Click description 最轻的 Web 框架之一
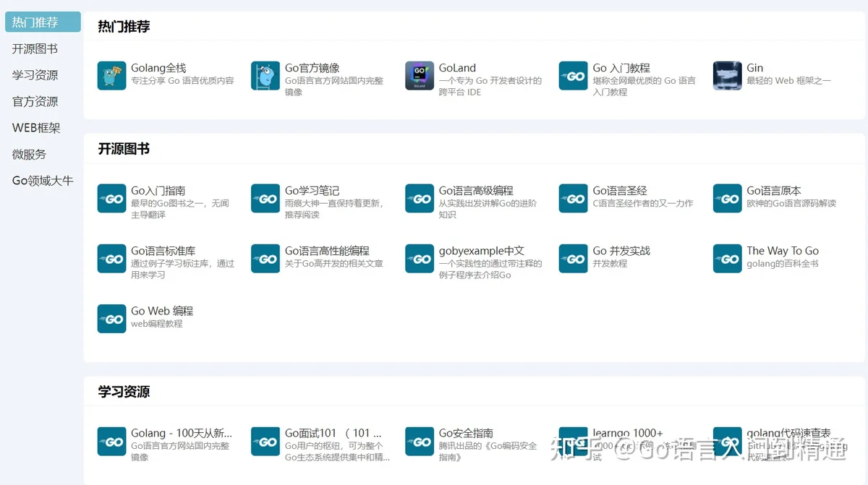Viewport: 868px width, 485px height. (x=789, y=81)
